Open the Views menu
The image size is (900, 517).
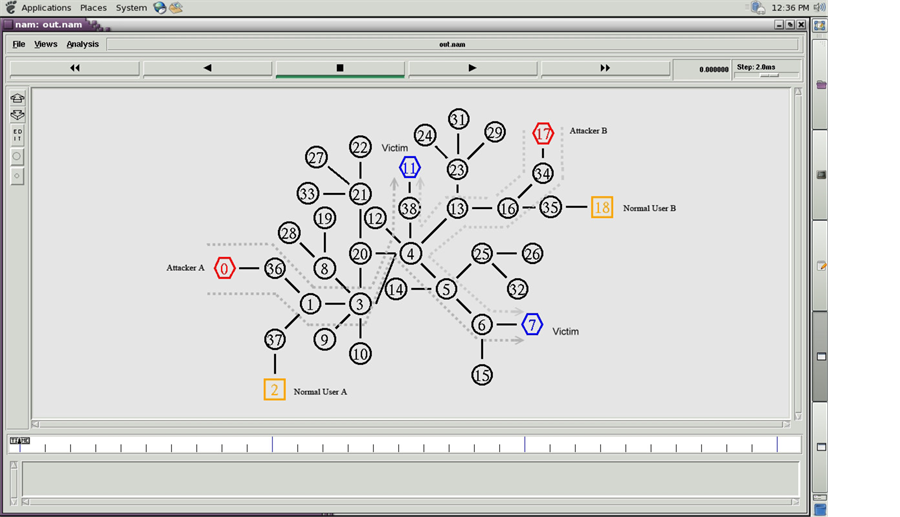click(46, 44)
